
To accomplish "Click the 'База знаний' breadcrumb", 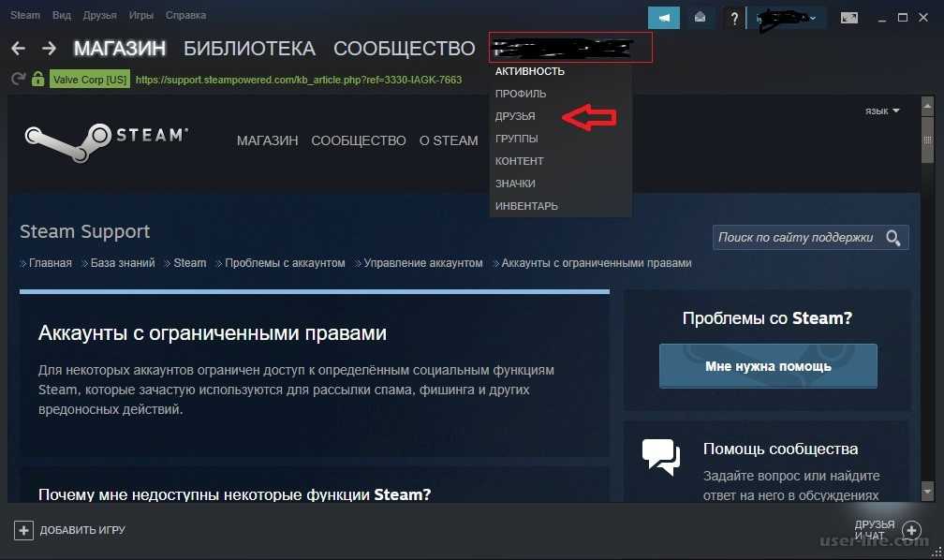I will 122,263.
